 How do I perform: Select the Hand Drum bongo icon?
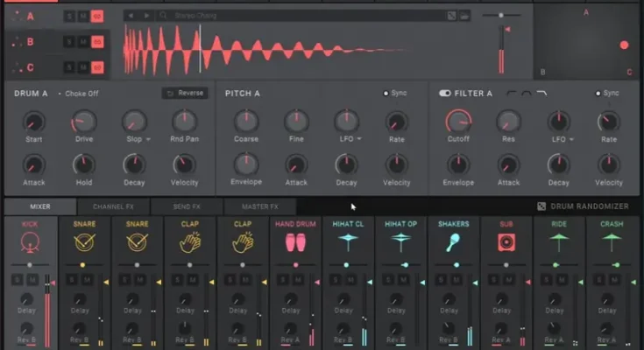tap(295, 242)
